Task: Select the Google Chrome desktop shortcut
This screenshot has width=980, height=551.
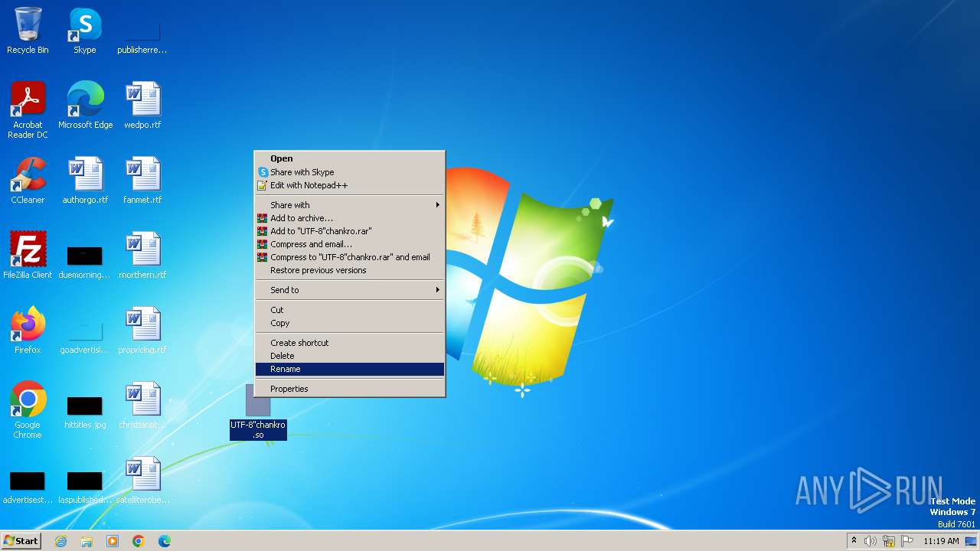Action: coord(28,410)
